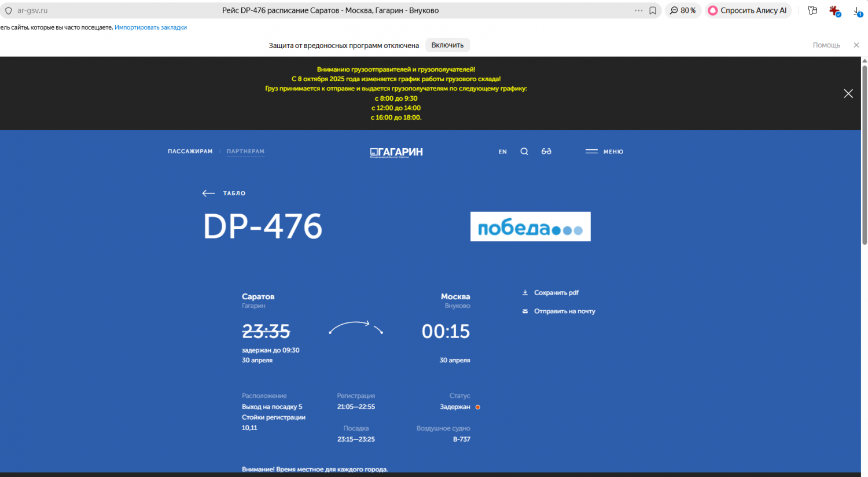Click the site search magnifier icon

pos(524,152)
